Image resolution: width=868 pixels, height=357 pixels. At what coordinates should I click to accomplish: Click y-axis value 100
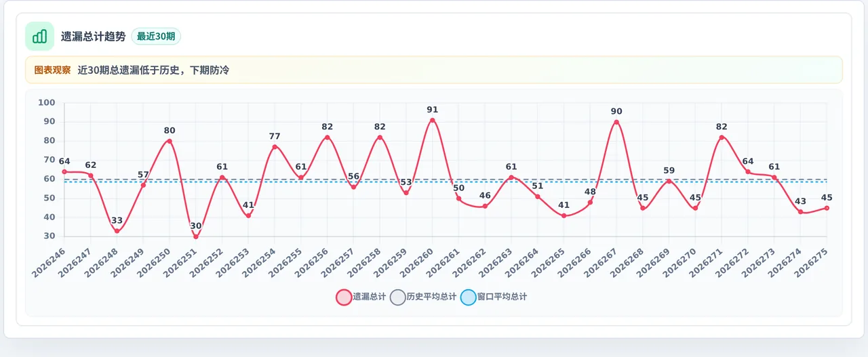click(47, 103)
